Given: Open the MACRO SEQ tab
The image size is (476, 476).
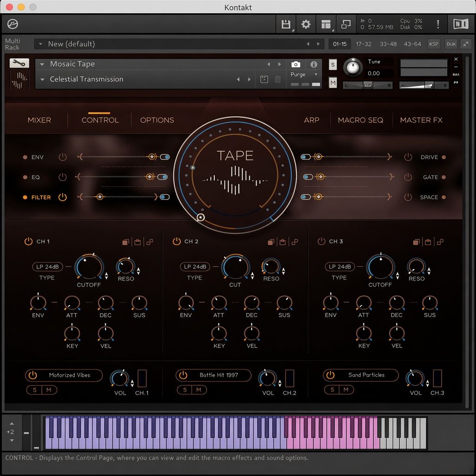Looking at the screenshot, I should 360,120.
